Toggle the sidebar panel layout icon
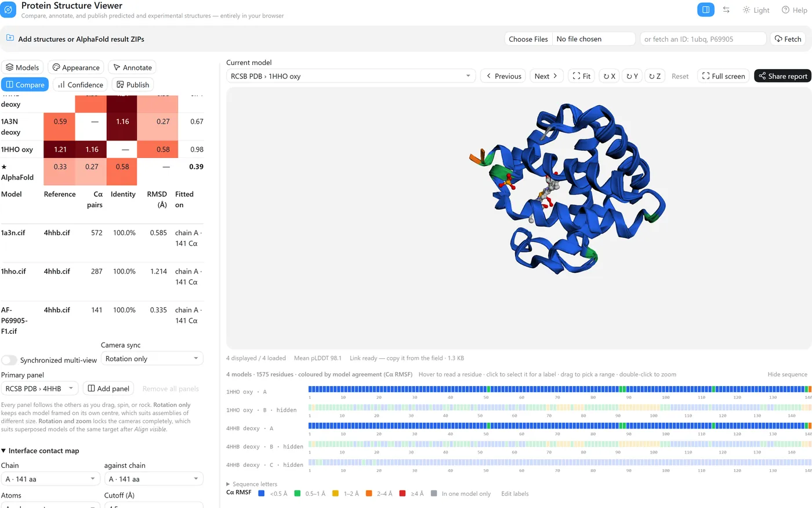This screenshot has height=508, width=812. pos(706,10)
